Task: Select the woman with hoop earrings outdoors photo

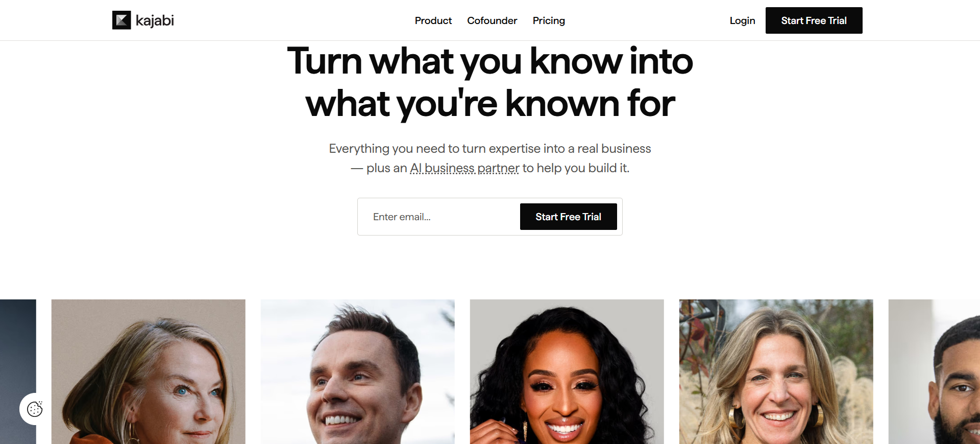Action: point(776,371)
